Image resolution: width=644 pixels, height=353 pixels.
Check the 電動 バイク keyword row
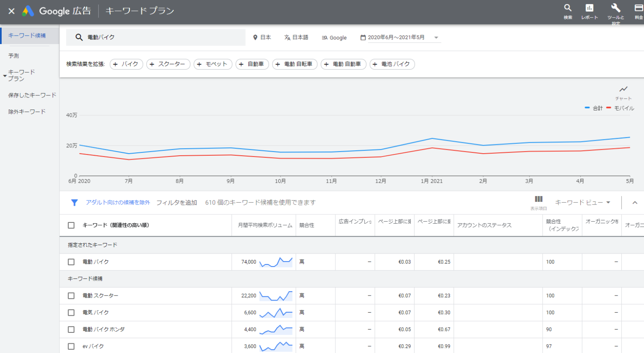tap(71, 262)
